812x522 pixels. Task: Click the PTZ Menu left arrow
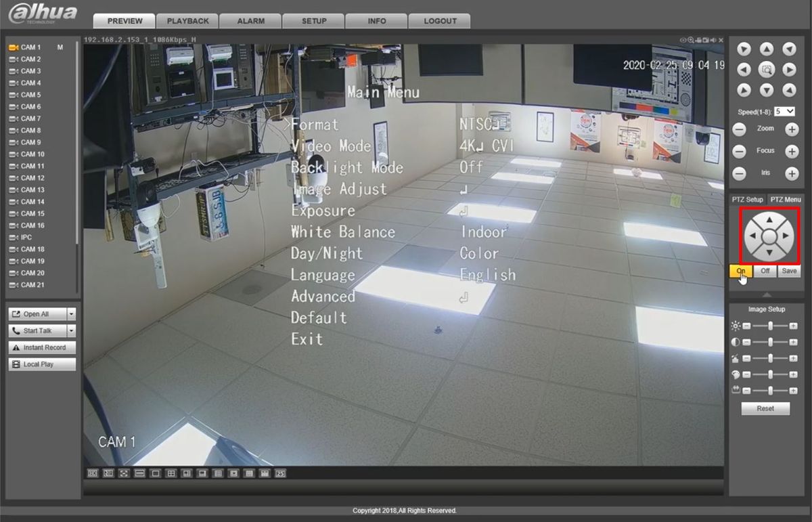pos(753,236)
